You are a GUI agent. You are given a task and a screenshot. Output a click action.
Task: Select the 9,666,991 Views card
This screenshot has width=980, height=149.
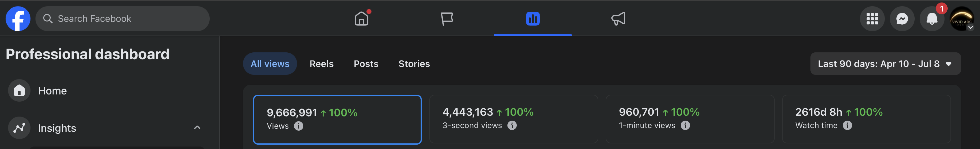pos(337,120)
